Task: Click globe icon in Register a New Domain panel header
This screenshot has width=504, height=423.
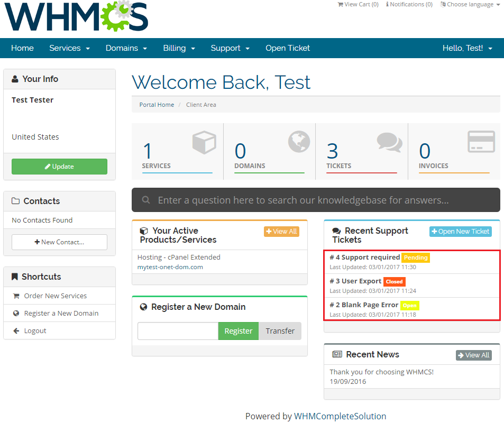Action: [x=143, y=307]
